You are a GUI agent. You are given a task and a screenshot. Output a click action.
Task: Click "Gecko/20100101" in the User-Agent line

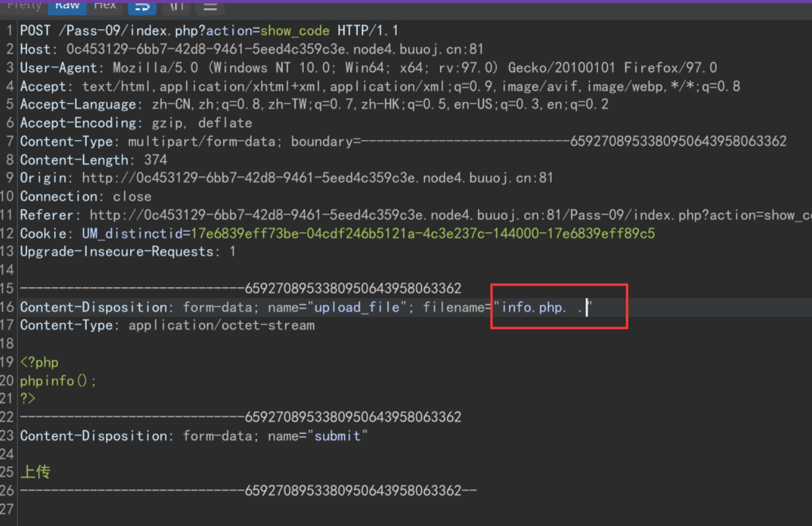(x=562, y=68)
